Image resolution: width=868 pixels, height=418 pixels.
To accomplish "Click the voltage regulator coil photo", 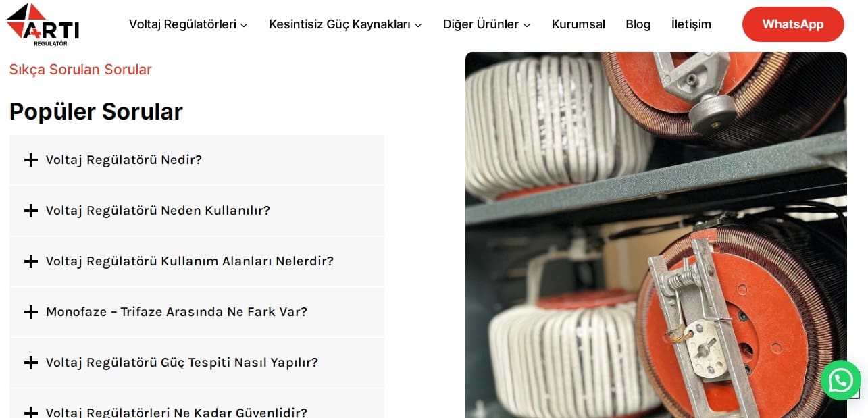I will pyautogui.click(x=656, y=235).
